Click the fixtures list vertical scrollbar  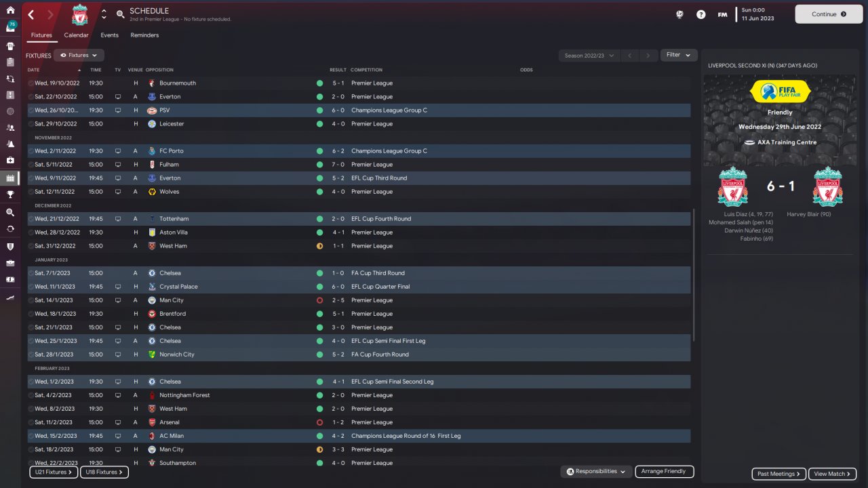click(x=694, y=275)
